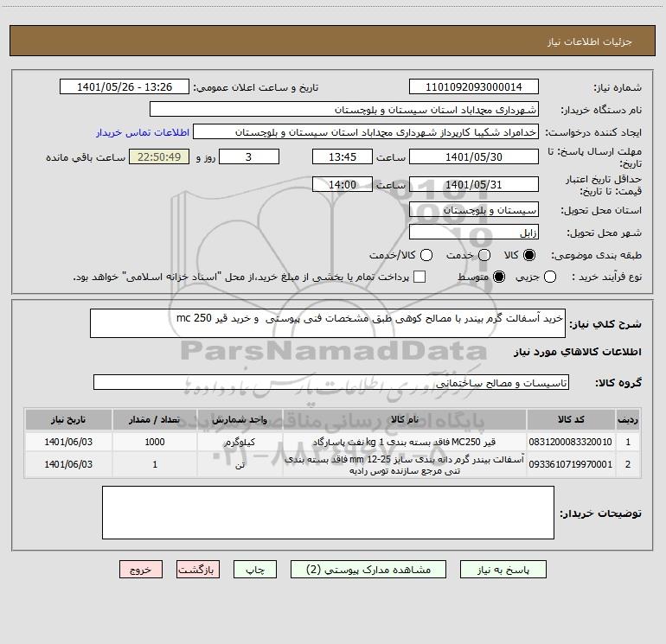Screen dimensions: 666x644
Task: Click the پاسخ به نیاز button
Action: [x=503, y=570]
